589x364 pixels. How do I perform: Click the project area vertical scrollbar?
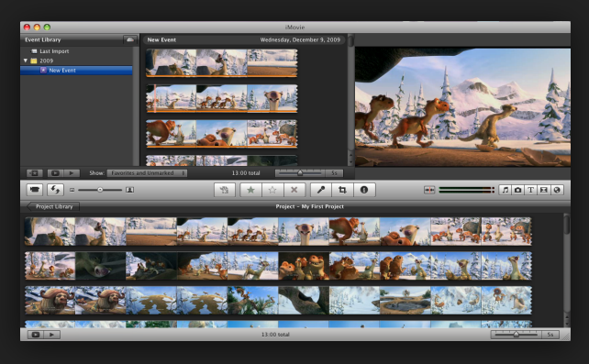pos(567,270)
